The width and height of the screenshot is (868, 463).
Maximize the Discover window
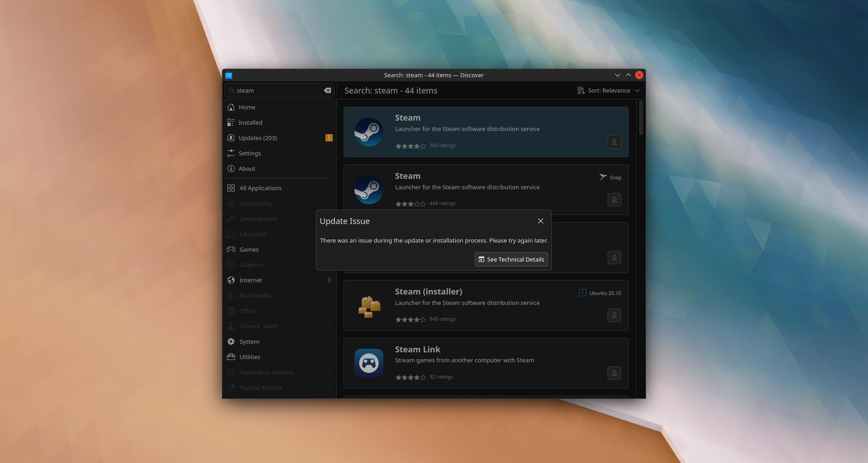point(628,75)
